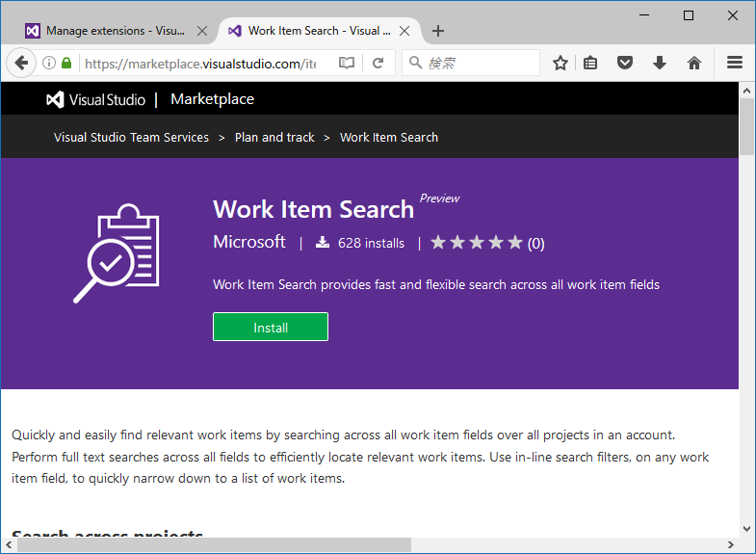Click the installs download icon
Screen dimensions: 756x554
click(323, 242)
